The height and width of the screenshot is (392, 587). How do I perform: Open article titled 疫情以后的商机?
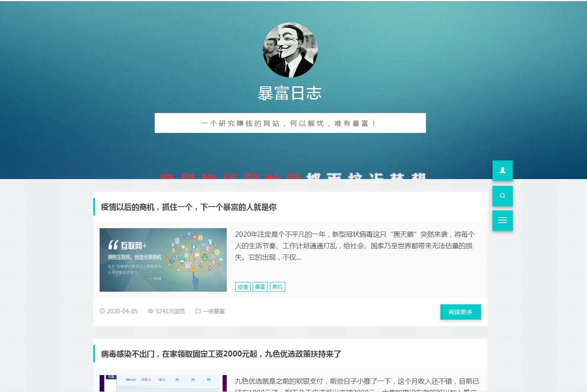pos(189,207)
